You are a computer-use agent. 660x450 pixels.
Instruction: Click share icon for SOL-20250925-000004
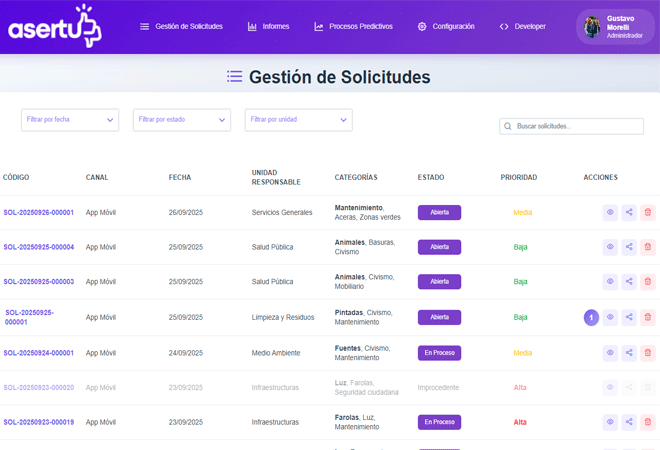tap(629, 247)
